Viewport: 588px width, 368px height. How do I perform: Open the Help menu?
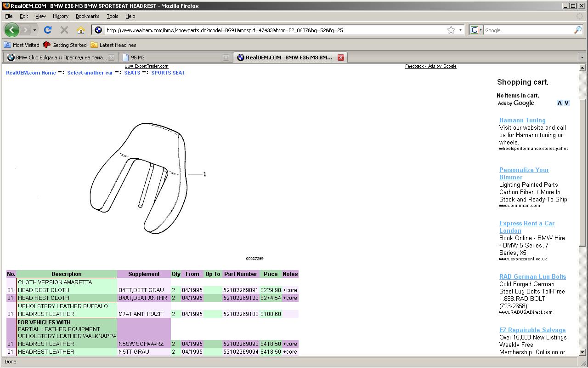pyautogui.click(x=130, y=16)
